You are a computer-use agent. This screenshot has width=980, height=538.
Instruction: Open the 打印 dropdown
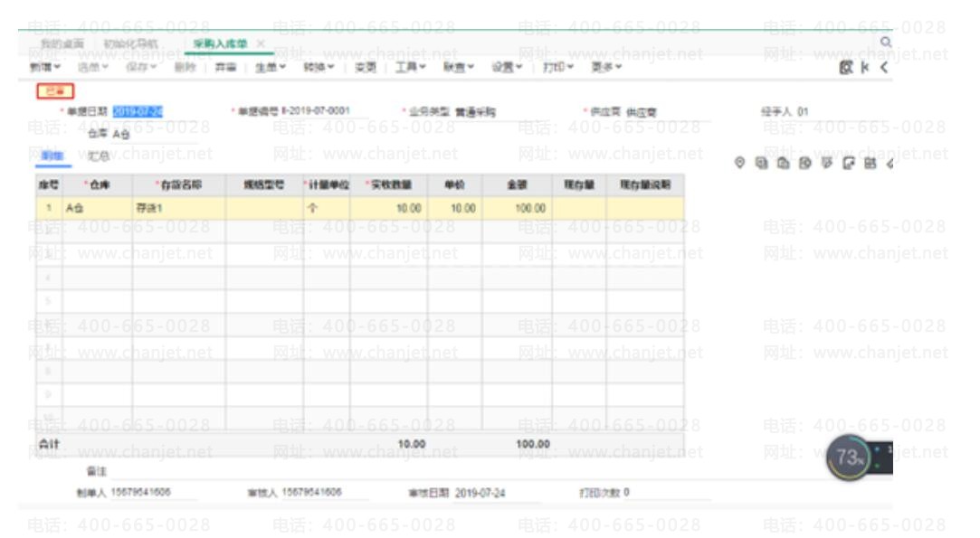pyautogui.click(x=557, y=67)
